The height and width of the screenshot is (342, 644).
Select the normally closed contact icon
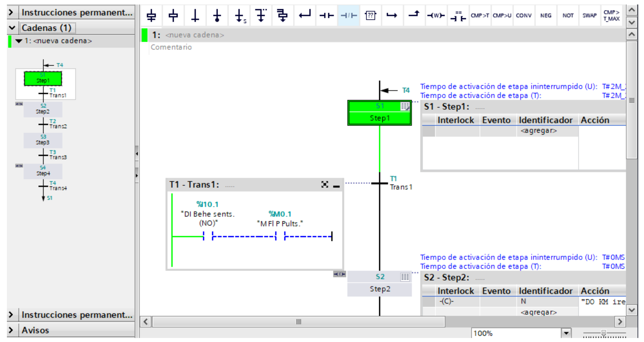(x=349, y=15)
